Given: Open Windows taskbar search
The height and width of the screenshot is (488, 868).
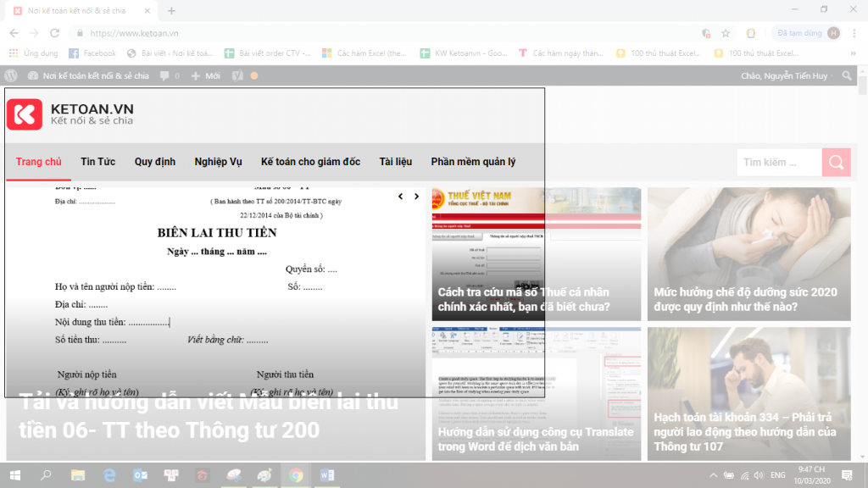Looking at the screenshot, I should coord(46,475).
